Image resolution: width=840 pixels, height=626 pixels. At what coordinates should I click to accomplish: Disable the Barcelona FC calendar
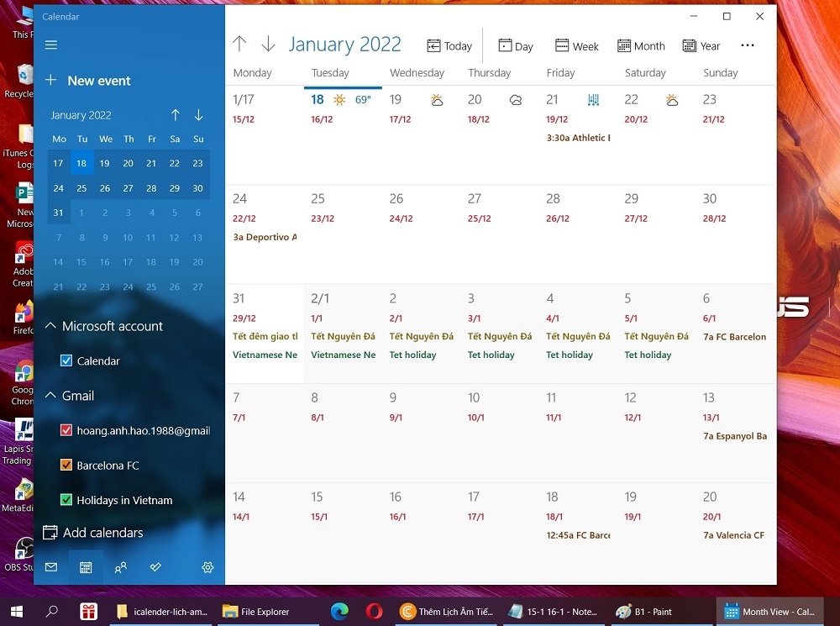pos(65,465)
